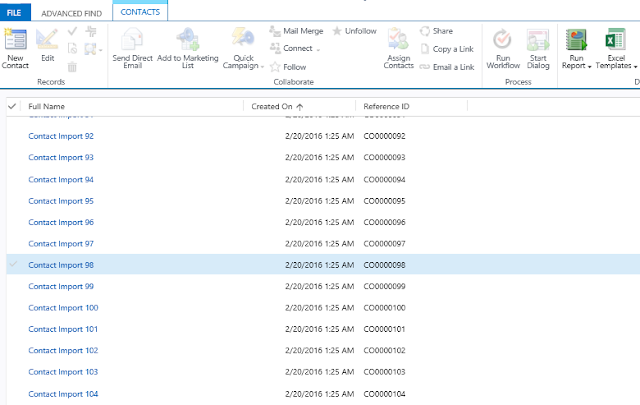Viewport: 640px width, 405px height.
Task: Open the Contact Import 93 record
Action: click(61, 157)
